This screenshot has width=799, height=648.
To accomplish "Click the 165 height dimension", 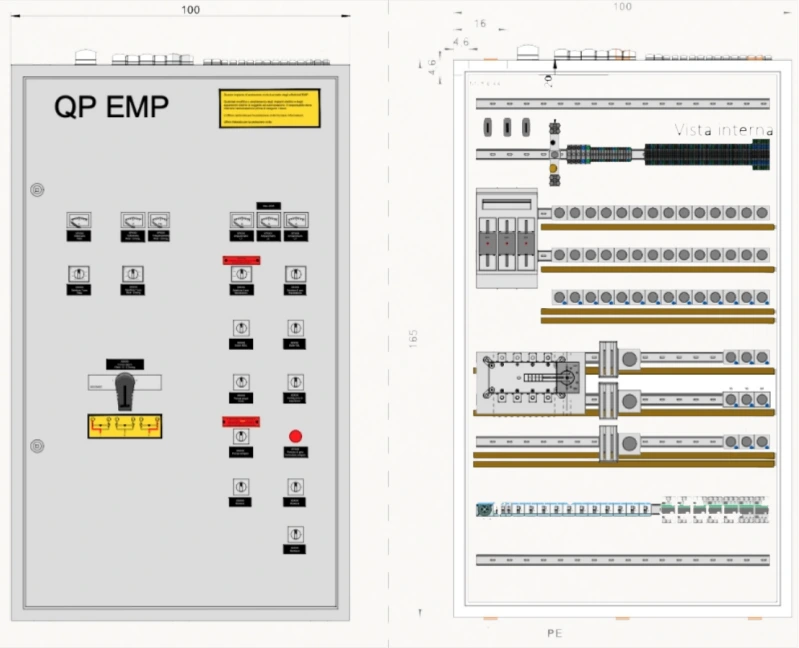I will [x=413, y=339].
